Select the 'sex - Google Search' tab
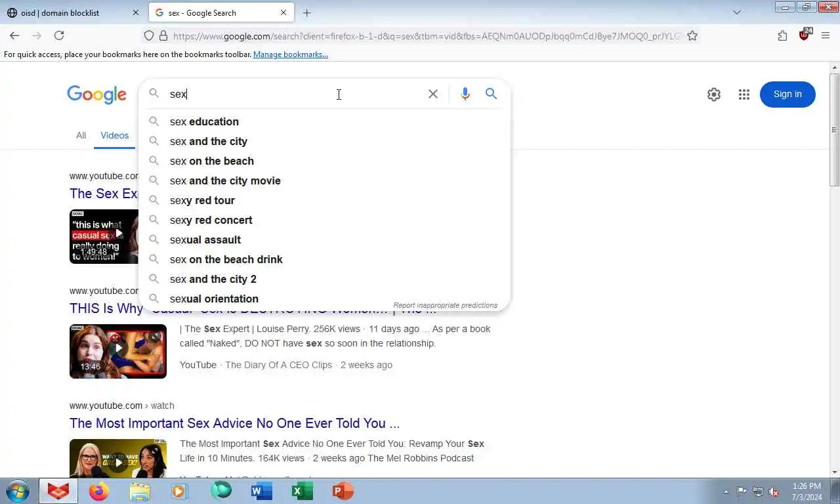The image size is (840, 504). pyautogui.click(x=221, y=12)
